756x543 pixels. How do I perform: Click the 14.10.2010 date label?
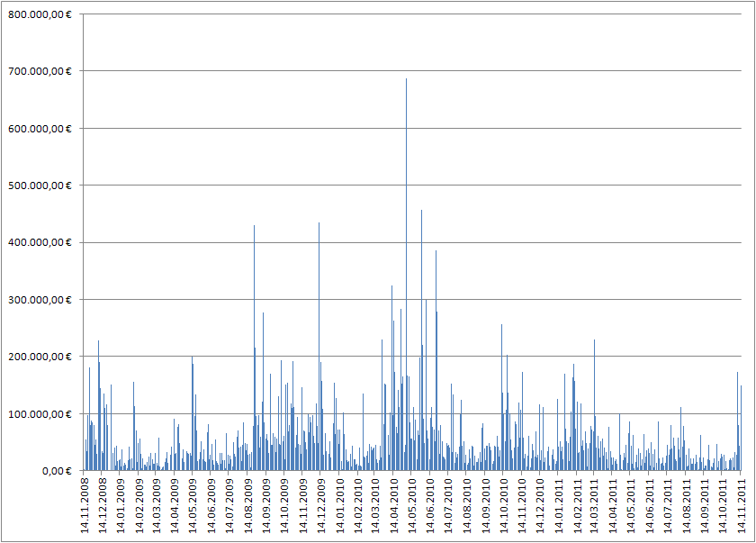503,505
